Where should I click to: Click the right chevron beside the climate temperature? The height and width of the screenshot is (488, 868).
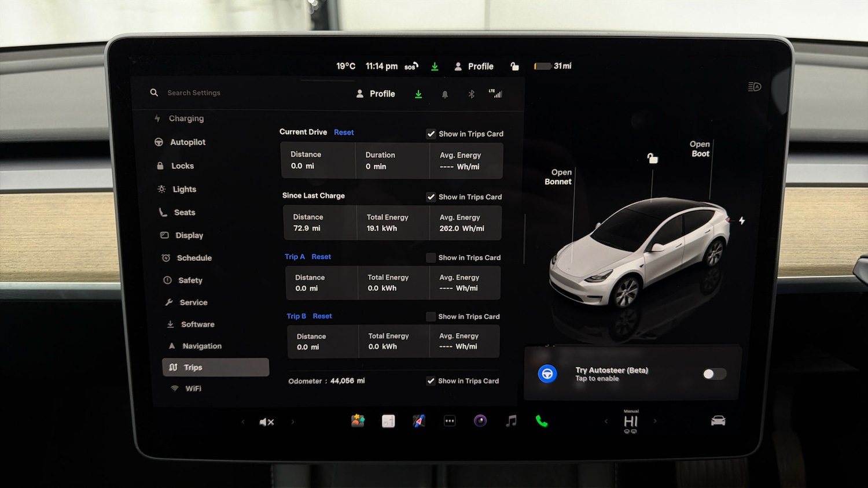tap(655, 422)
